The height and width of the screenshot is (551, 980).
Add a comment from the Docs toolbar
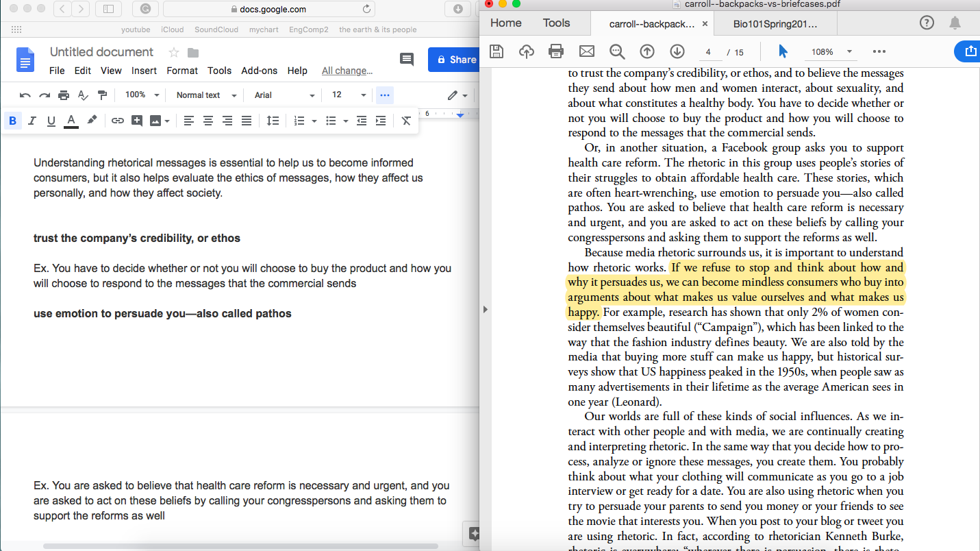click(137, 121)
